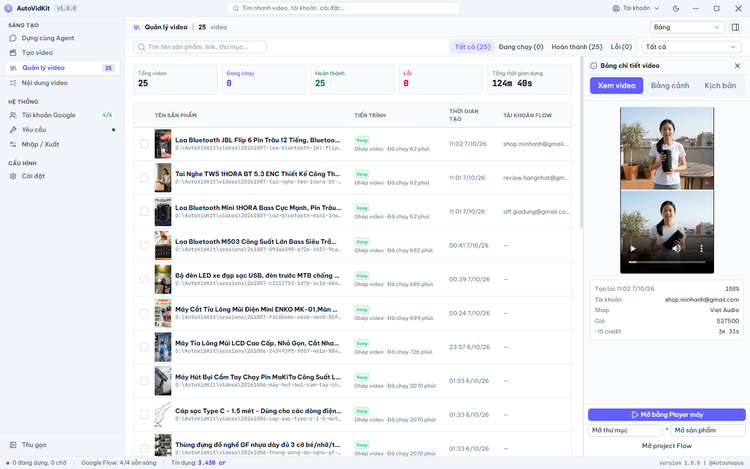Image resolution: width=750 pixels, height=469 pixels.
Task: Play the preview video
Action: pos(633,249)
